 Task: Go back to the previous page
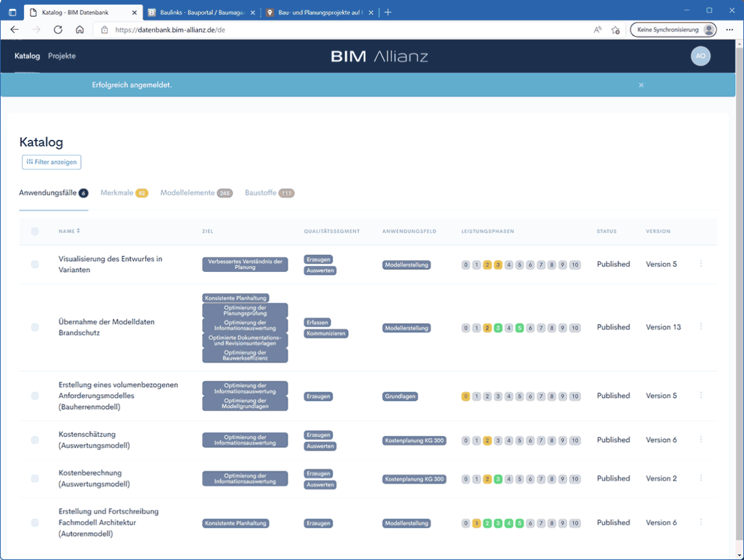pyautogui.click(x=15, y=29)
